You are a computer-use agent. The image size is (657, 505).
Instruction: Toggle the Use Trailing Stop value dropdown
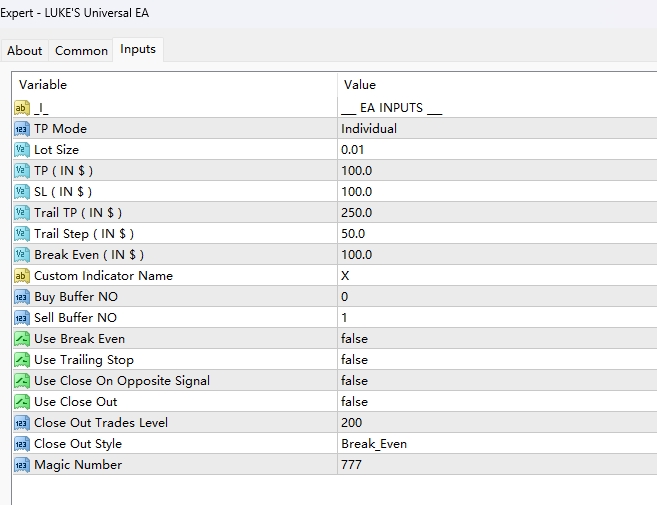coord(355,359)
